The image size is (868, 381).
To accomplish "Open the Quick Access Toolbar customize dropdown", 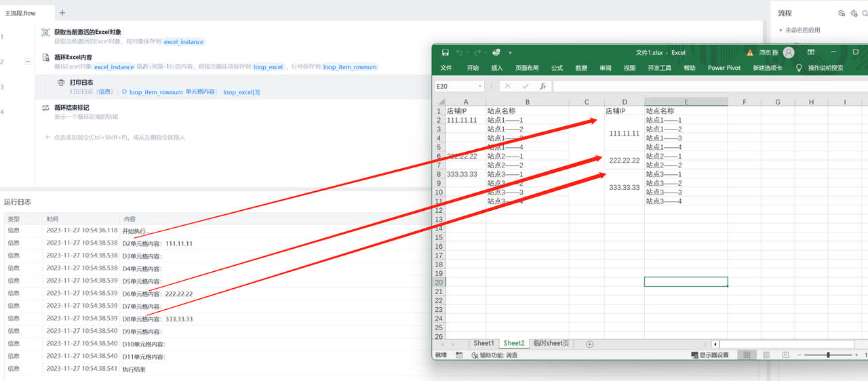I will 510,52.
